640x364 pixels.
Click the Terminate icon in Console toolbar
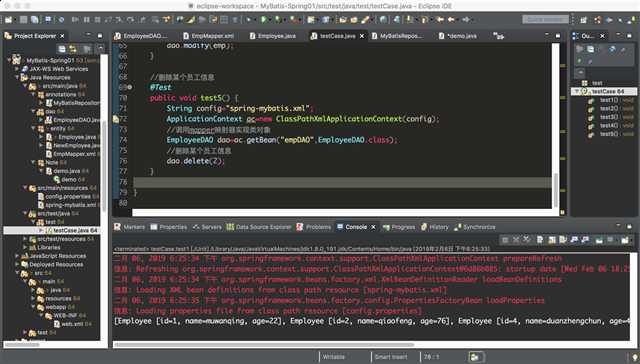pos(505,240)
